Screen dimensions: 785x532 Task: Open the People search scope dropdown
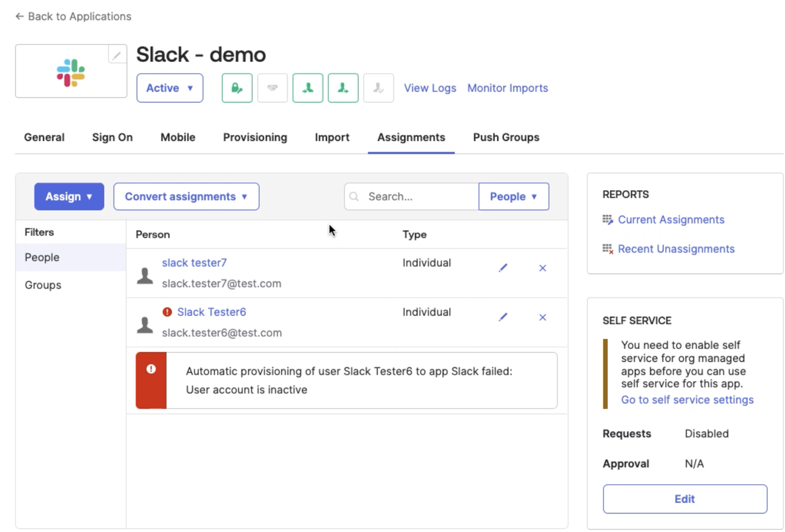pyautogui.click(x=513, y=196)
